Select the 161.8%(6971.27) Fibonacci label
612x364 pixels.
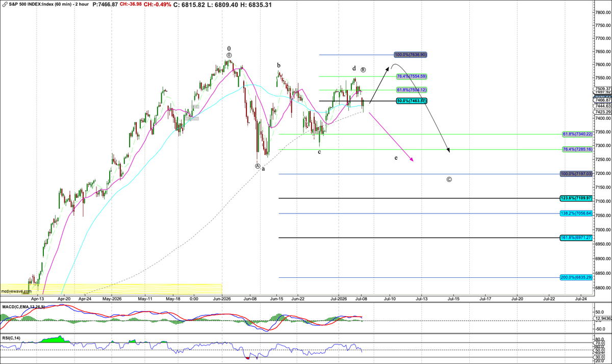click(x=576, y=238)
